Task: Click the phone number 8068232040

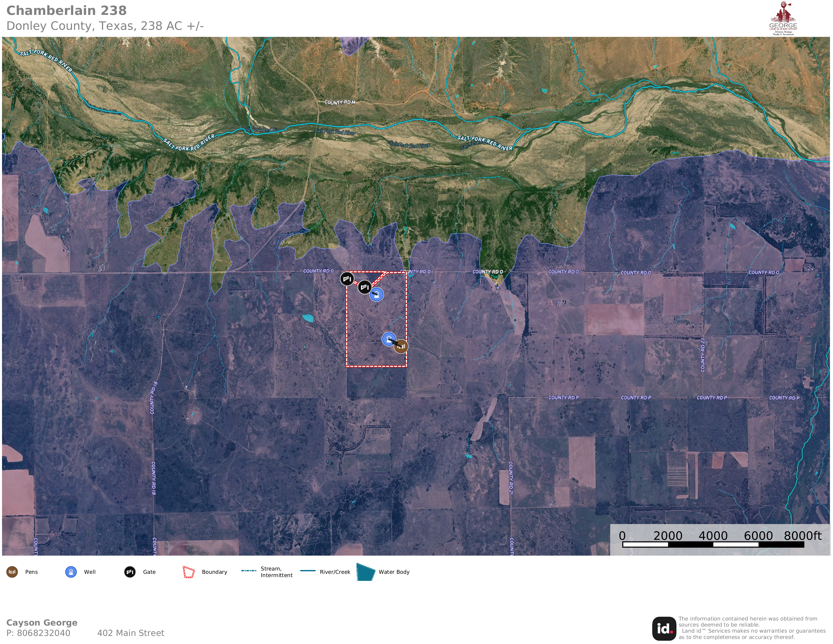Action: [43, 633]
